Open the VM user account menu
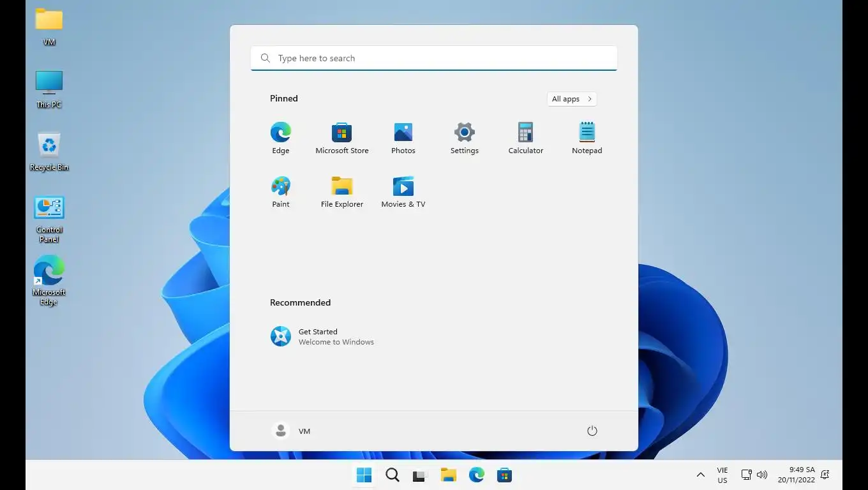The image size is (868, 490). pyautogui.click(x=291, y=431)
